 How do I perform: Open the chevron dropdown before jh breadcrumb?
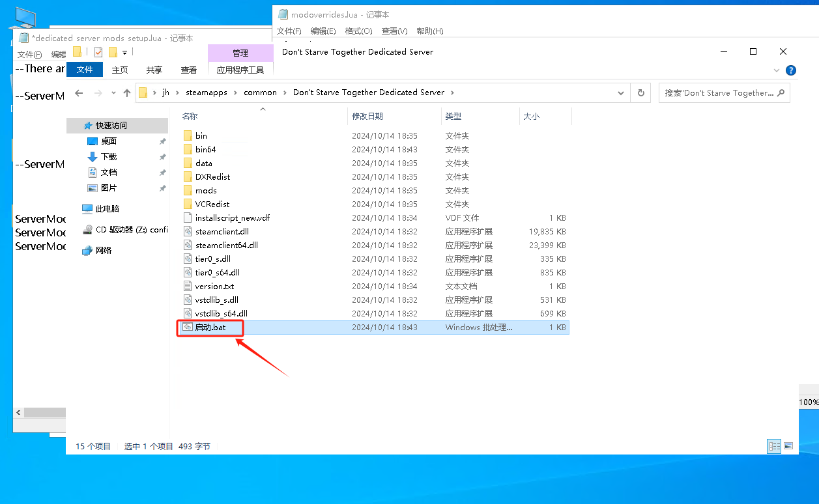[154, 92]
